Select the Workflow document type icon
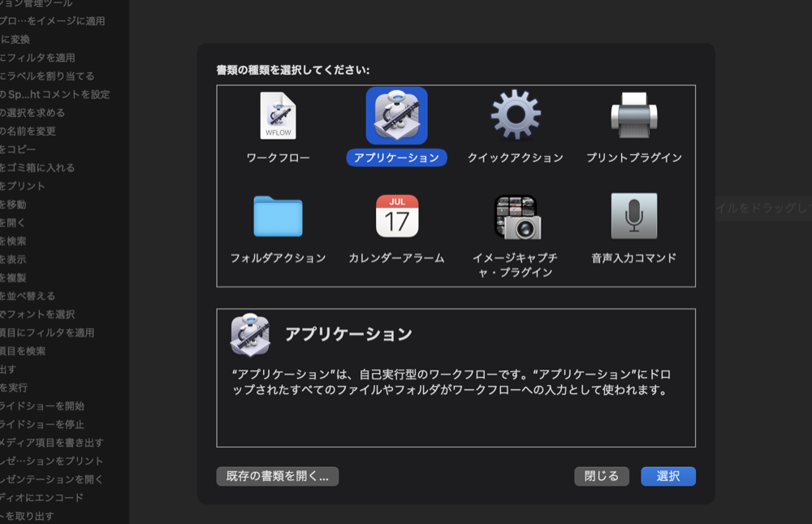This screenshot has width=812, height=524. point(276,116)
